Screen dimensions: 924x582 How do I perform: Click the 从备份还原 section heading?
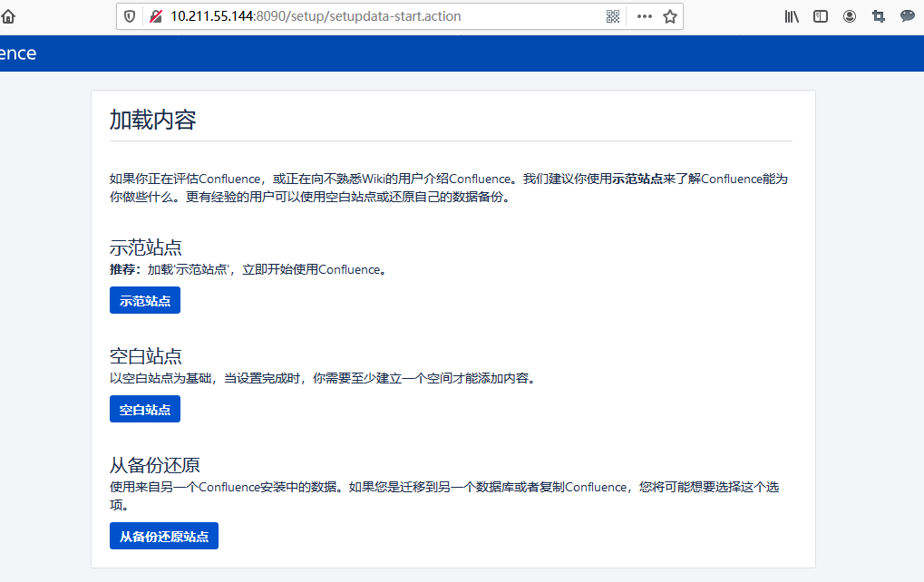tap(154, 465)
